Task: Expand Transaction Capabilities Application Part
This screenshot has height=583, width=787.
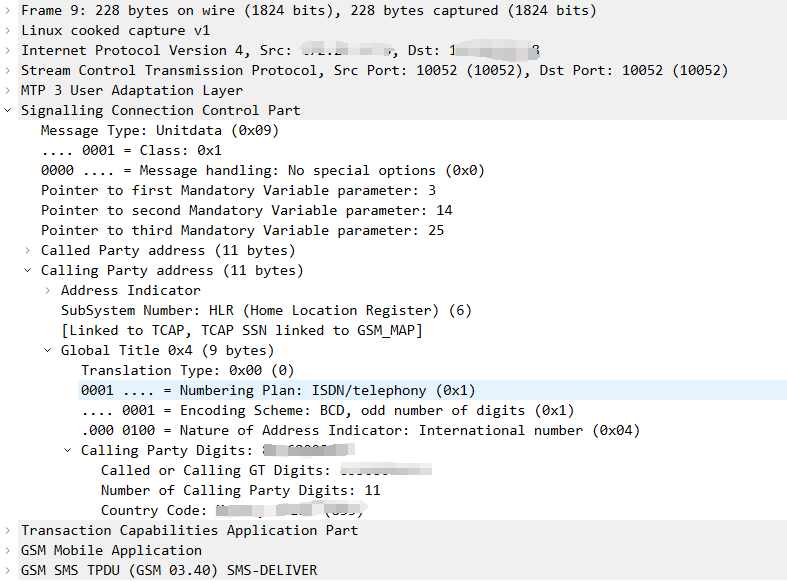Action: (x=9, y=530)
